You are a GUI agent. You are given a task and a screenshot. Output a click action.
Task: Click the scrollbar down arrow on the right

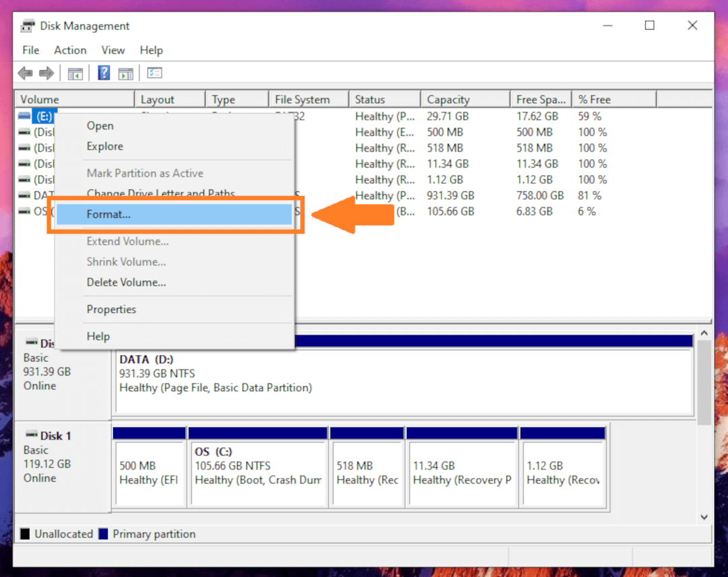(704, 518)
